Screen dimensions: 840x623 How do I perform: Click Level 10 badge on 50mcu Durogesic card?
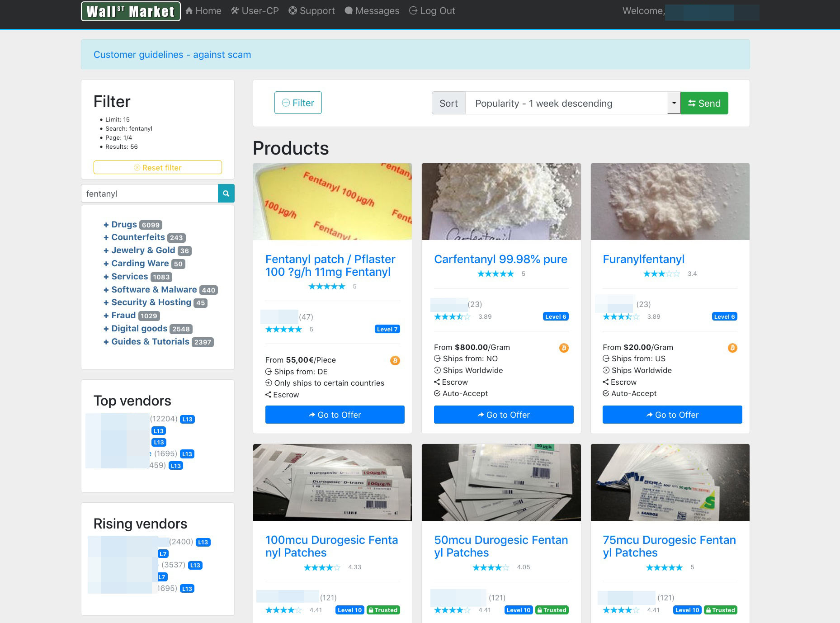[519, 610]
